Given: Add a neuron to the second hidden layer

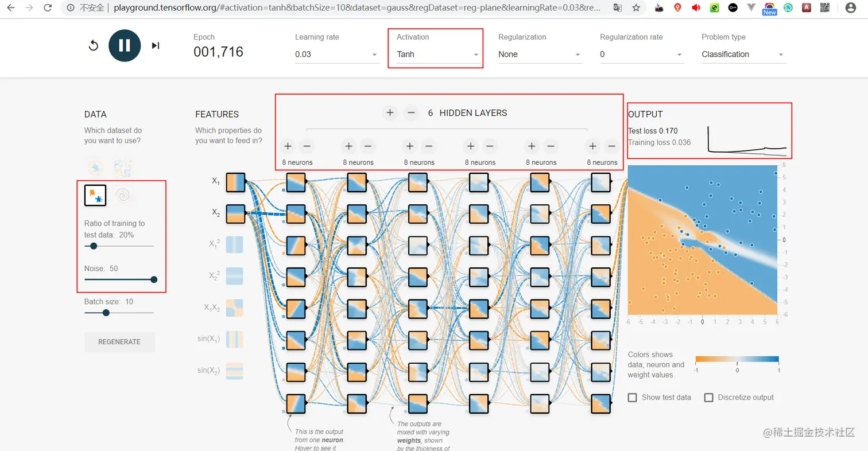Looking at the screenshot, I should pos(348,146).
